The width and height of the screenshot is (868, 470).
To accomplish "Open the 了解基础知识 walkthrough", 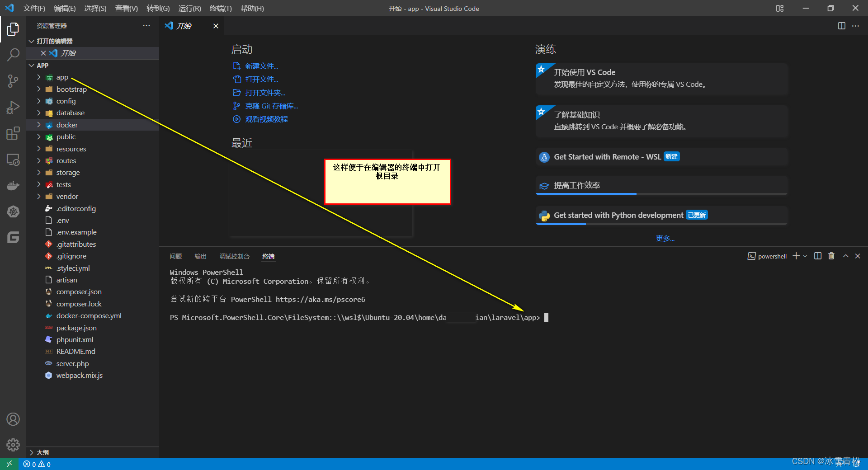I will [x=662, y=121].
